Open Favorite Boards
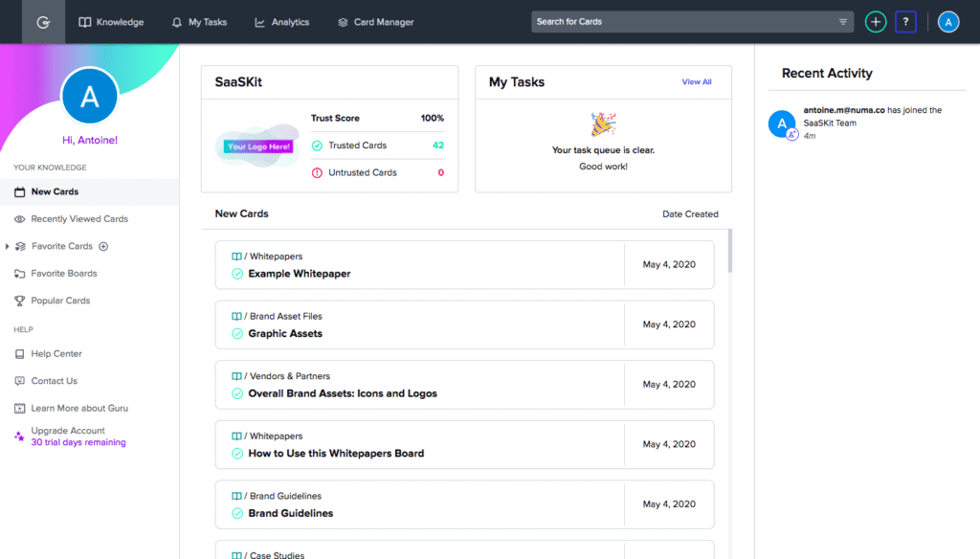 [64, 273]
